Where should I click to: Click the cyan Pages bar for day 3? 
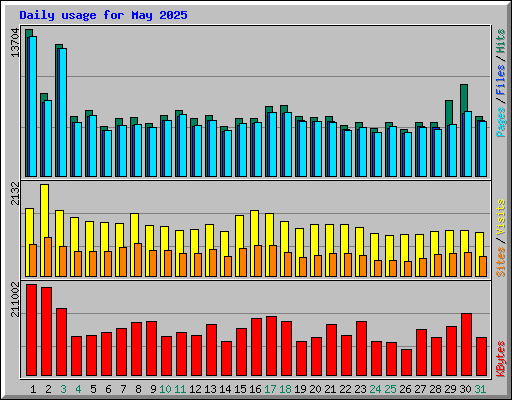[x=63, y=112]
